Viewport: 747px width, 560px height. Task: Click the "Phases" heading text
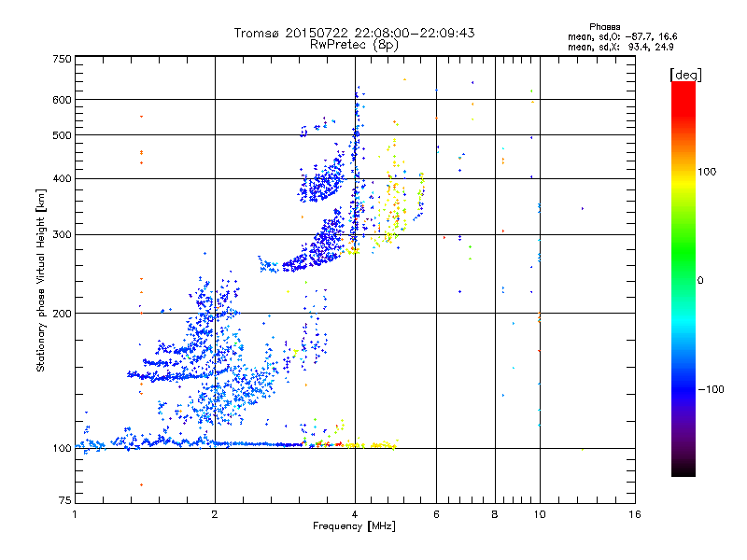tap(604, 27)
